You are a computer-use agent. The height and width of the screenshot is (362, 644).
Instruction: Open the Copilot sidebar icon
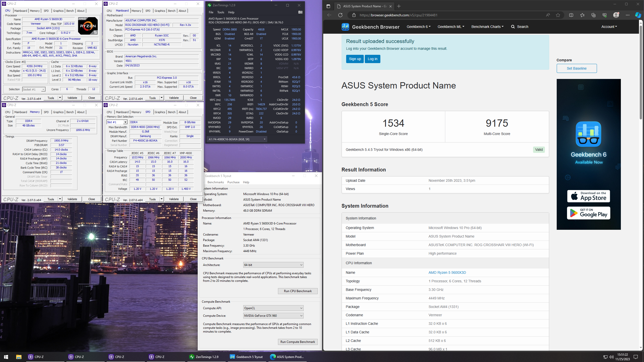638,15
